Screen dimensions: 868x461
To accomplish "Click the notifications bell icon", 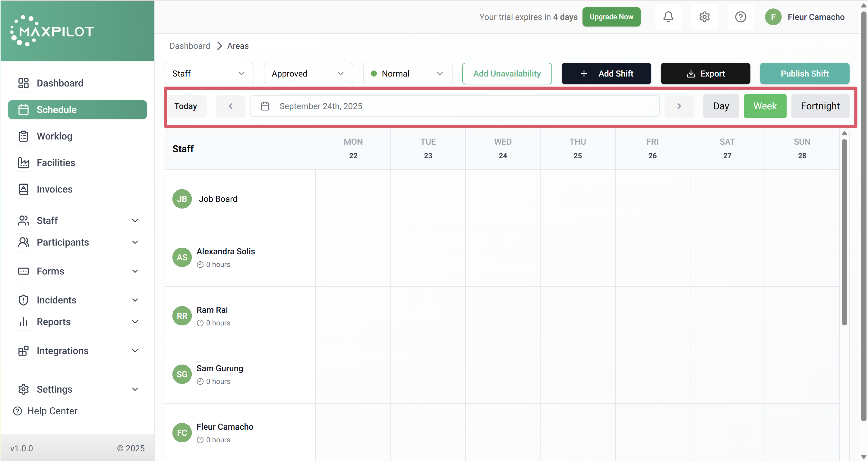I will (668, 17).
